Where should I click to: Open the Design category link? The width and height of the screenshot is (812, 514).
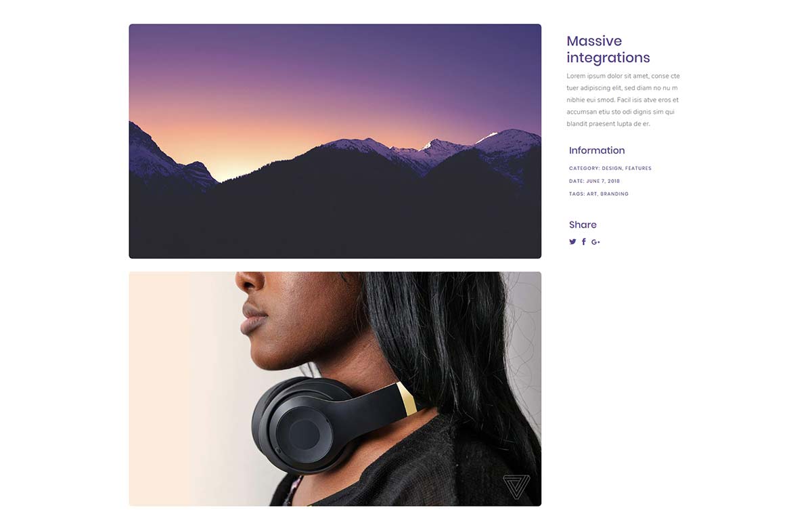pyautogui.click(x=612, y=168)
